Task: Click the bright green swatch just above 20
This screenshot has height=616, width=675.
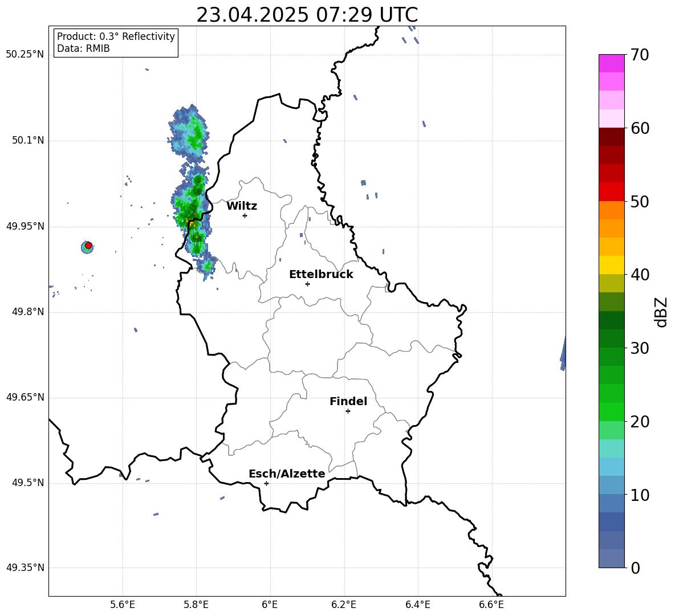Action: point(611,411)
